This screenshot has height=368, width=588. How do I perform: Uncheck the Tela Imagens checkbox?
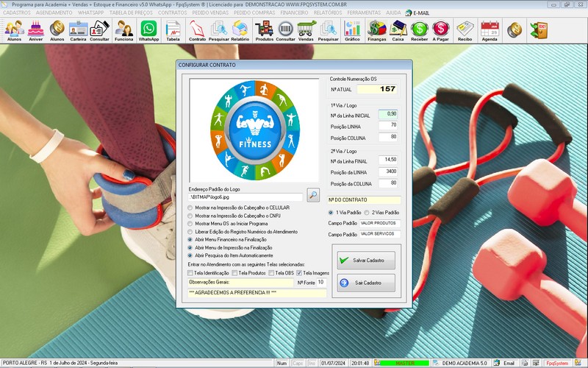[x=299, y=273]
